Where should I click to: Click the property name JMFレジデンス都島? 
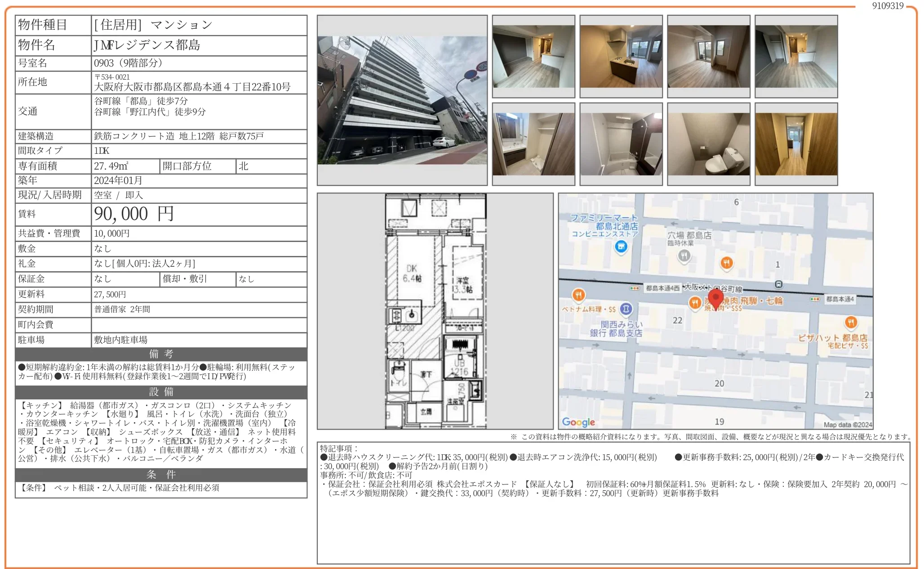point(147,45)
